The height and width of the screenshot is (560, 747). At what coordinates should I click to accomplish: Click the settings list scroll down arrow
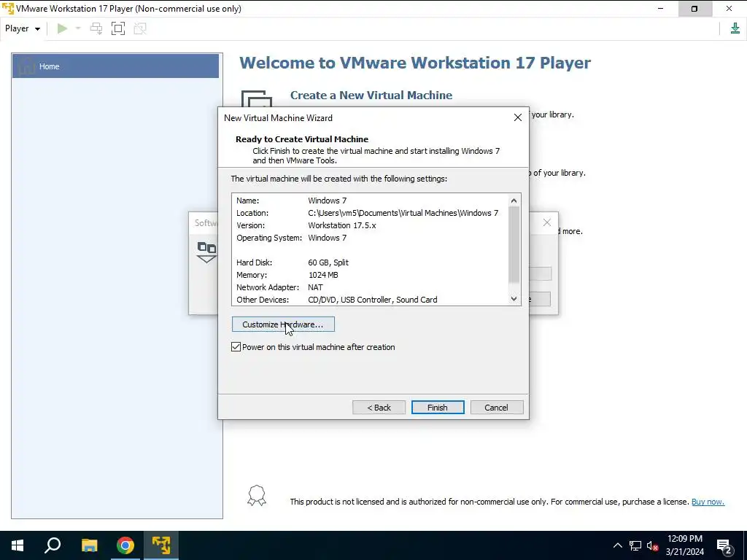coord(514,298)
